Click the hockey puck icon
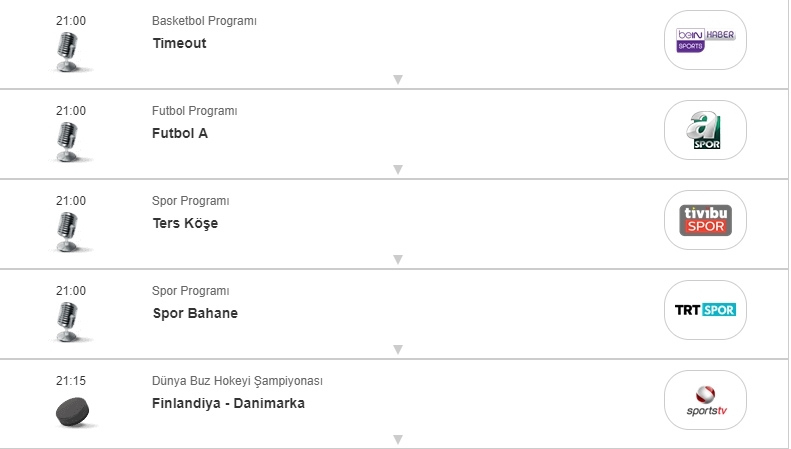 click(76, 412)
